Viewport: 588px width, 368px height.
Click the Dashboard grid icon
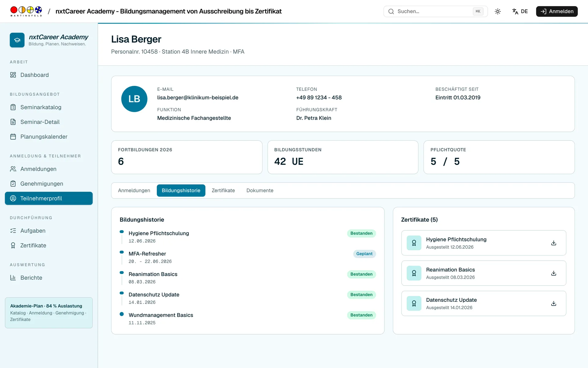13,75
